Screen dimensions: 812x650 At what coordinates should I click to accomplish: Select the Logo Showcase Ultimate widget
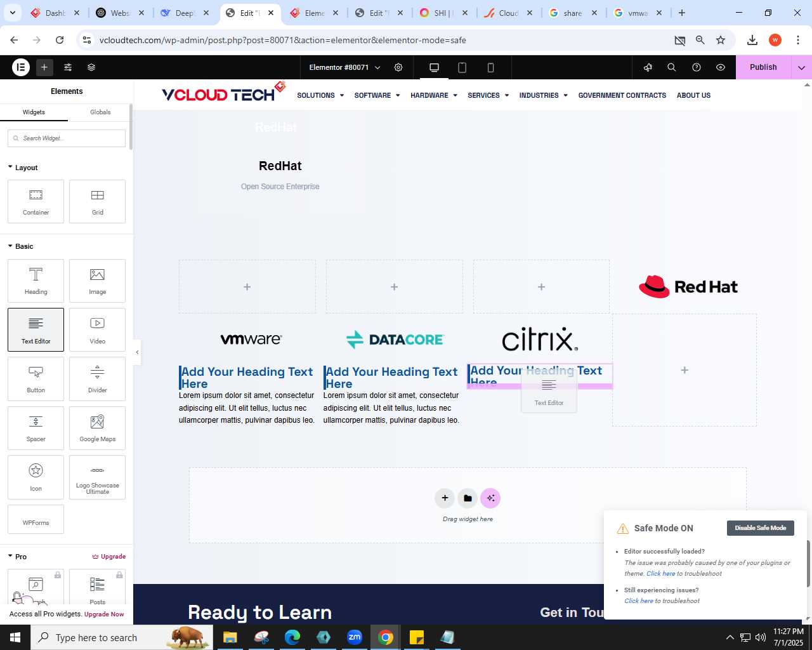click(97, 477)
